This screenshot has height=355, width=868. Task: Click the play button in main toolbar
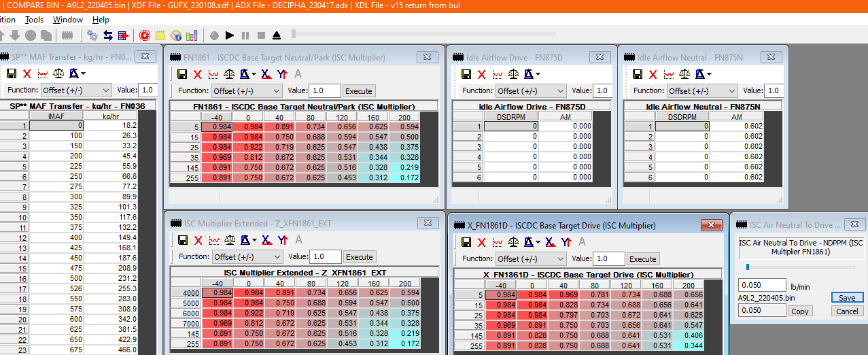coord(230,35)
